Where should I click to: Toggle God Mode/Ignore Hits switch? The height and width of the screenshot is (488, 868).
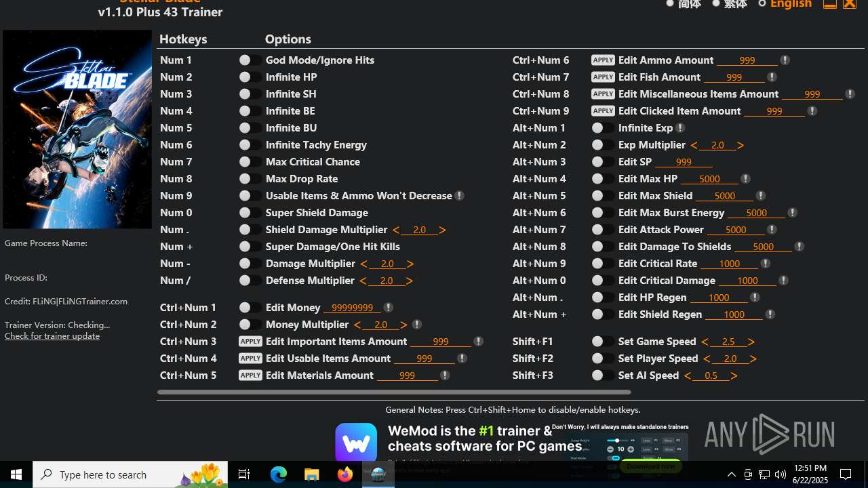[x=250, y=60]
